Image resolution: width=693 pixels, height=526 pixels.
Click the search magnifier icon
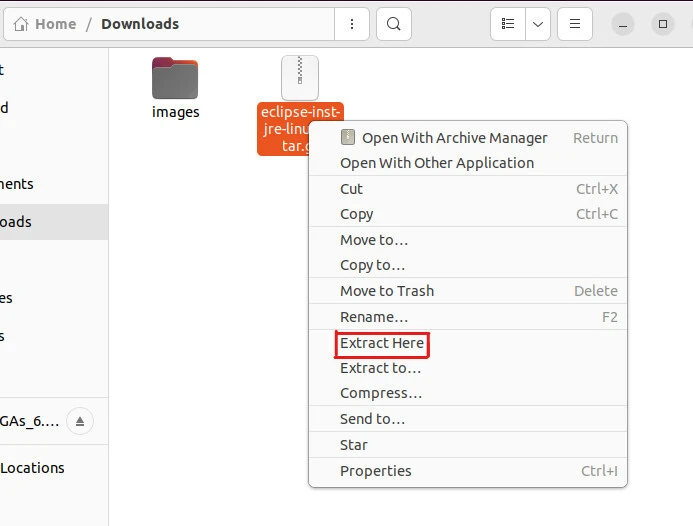coord(394,24)
